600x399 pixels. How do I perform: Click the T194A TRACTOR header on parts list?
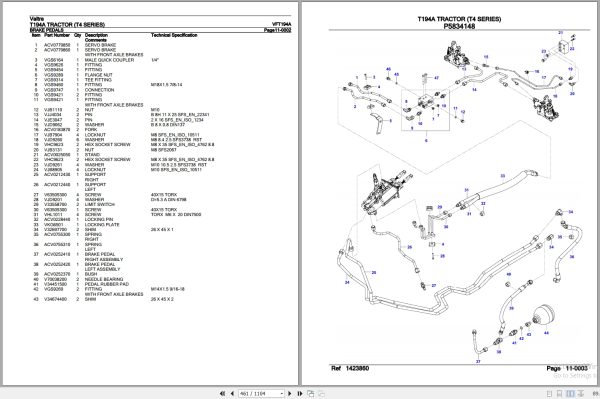[67, 24]
